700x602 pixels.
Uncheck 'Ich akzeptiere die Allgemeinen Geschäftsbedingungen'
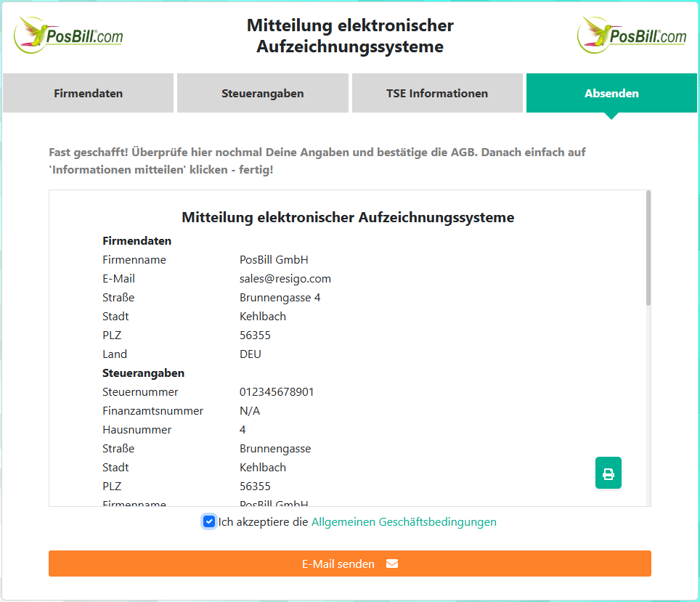pos(209,521)
